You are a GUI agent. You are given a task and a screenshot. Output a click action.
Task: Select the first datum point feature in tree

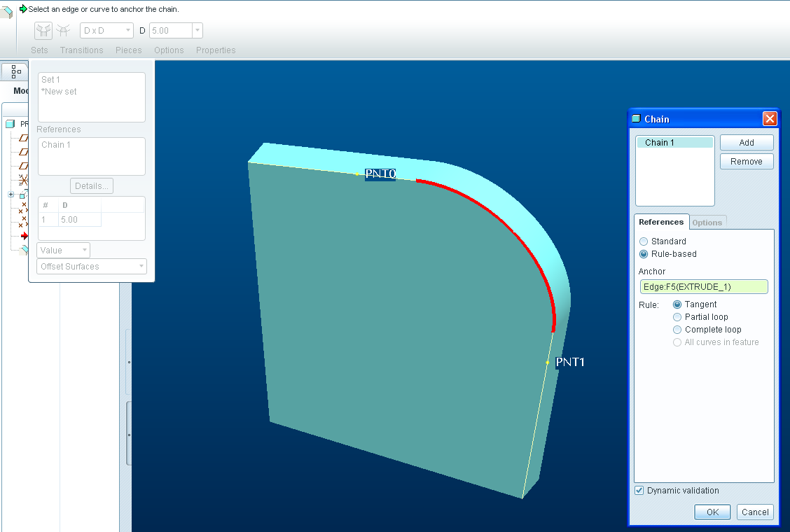[x=23, y=208]
